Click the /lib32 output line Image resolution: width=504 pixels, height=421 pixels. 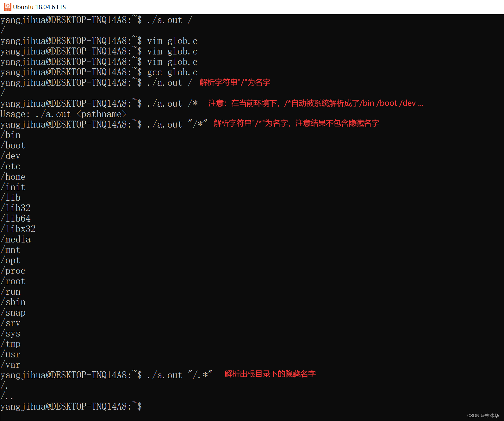click(x=16, y=208)
